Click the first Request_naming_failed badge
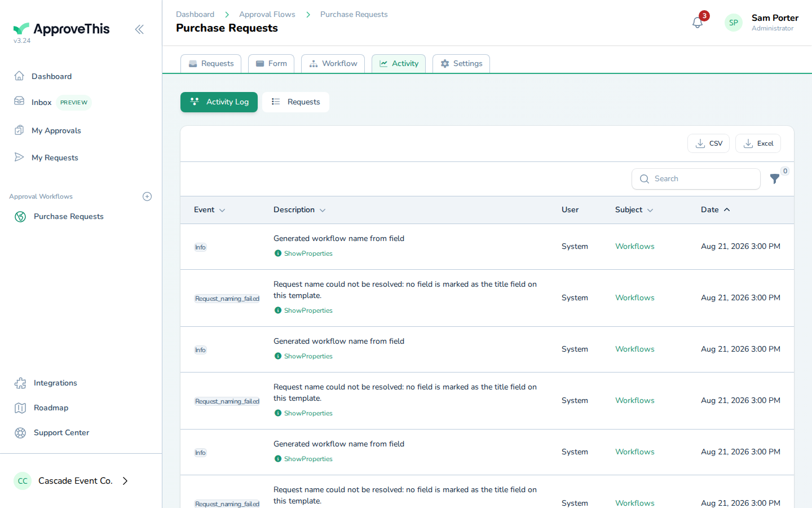Image resolution: width=812 pixels, height=508 pixels. 227,299
